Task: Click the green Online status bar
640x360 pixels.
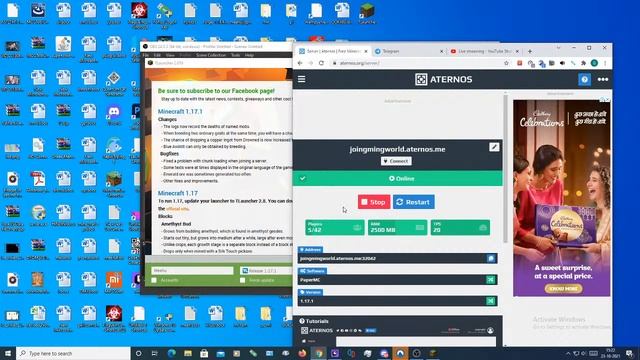Action: tap(398, 178)
